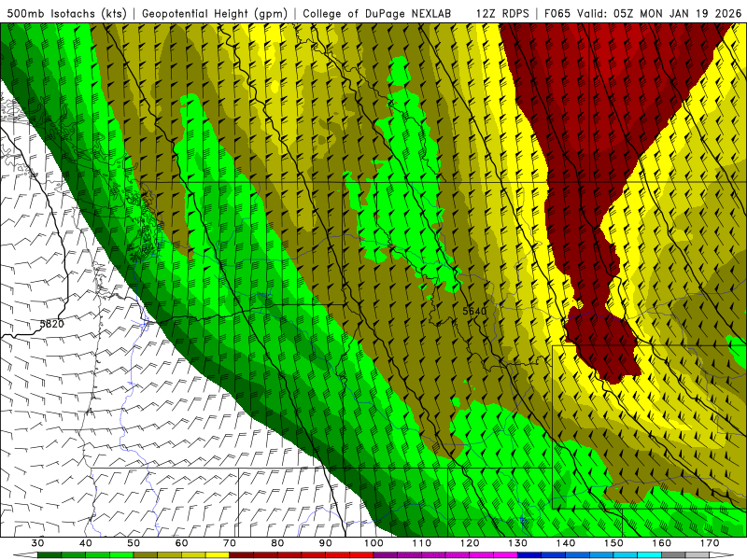Select the bright magenta swatch left of 130
The image size is (747, 560).
tap(505, 555)
